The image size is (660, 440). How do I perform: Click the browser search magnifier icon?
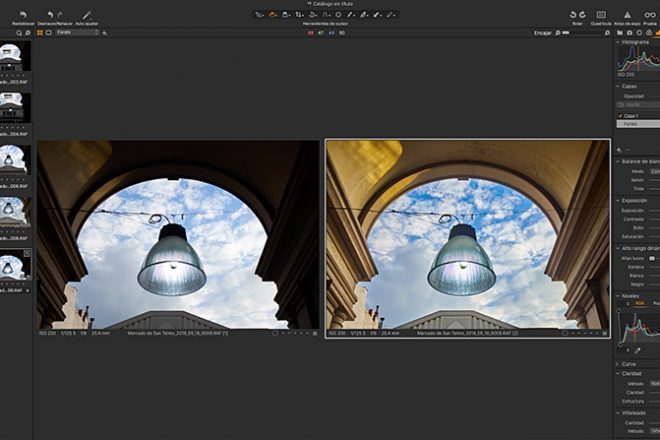tap(19, 32)
